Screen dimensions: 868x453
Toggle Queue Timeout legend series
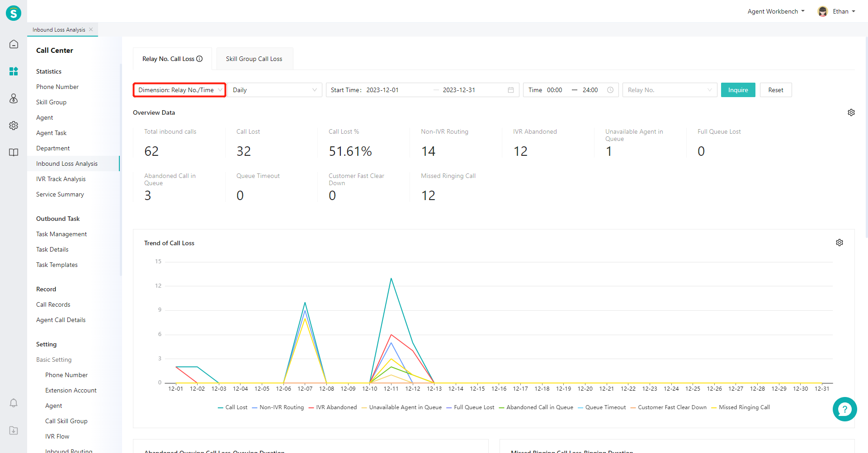pyautogui.click(x=602, y=407)
